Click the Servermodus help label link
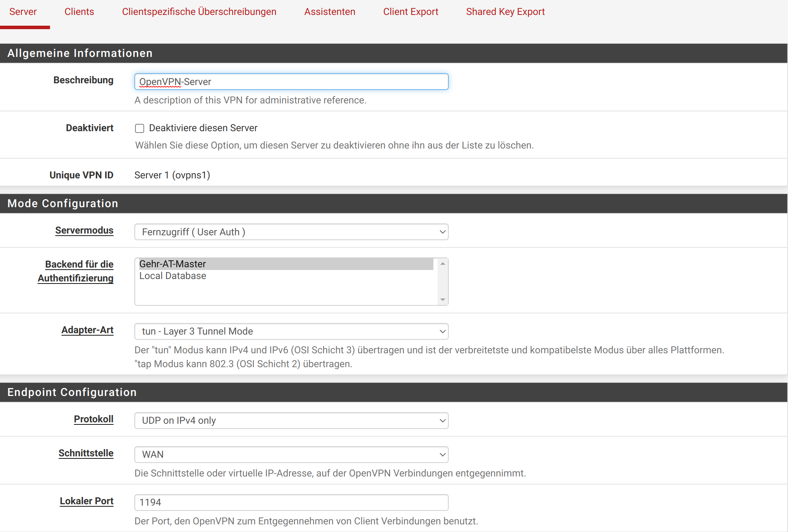The image size is (788, 532). click(x=84, y=230)
